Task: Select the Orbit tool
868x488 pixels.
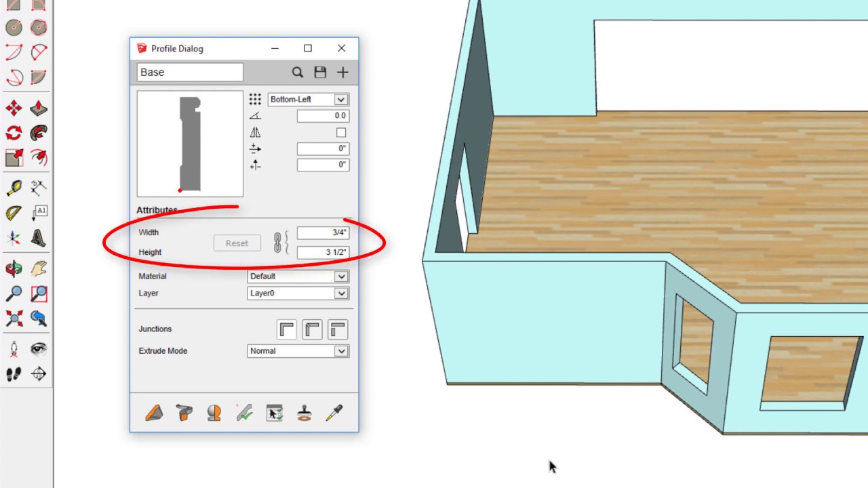Action: coord(14,268)
